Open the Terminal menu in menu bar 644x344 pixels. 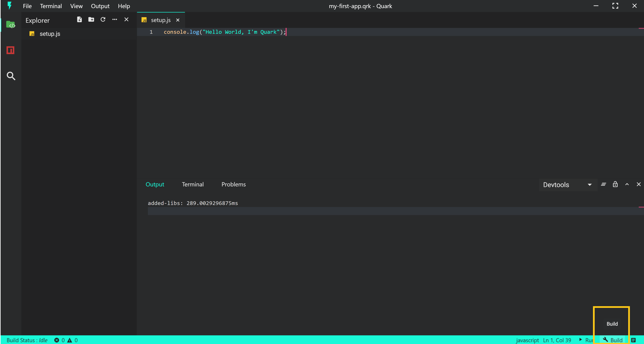coord(51,6)
